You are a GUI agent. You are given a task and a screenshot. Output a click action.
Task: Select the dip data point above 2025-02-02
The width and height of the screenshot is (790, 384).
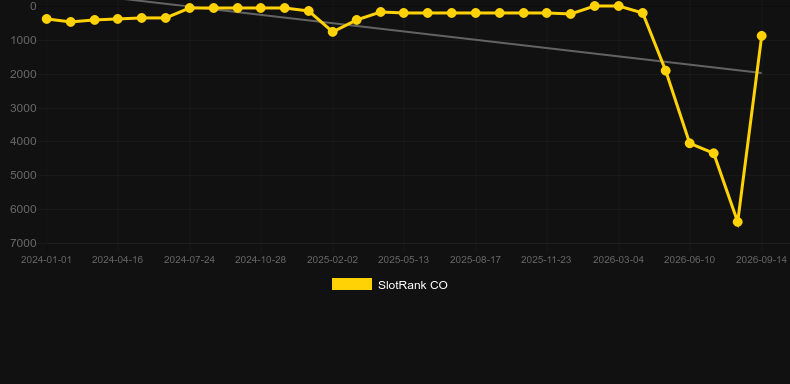pyautogui.click(x=333, y=32)
